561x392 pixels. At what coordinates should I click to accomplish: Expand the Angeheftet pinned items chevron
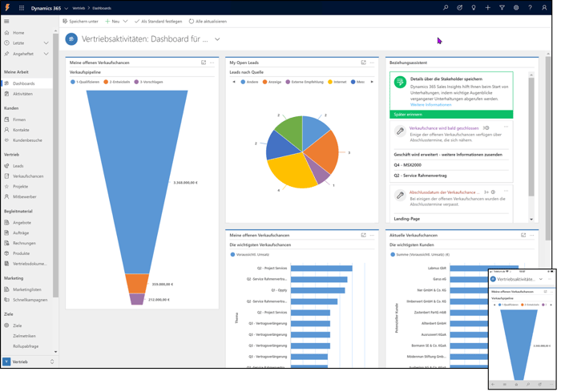(x=46, y=54)
